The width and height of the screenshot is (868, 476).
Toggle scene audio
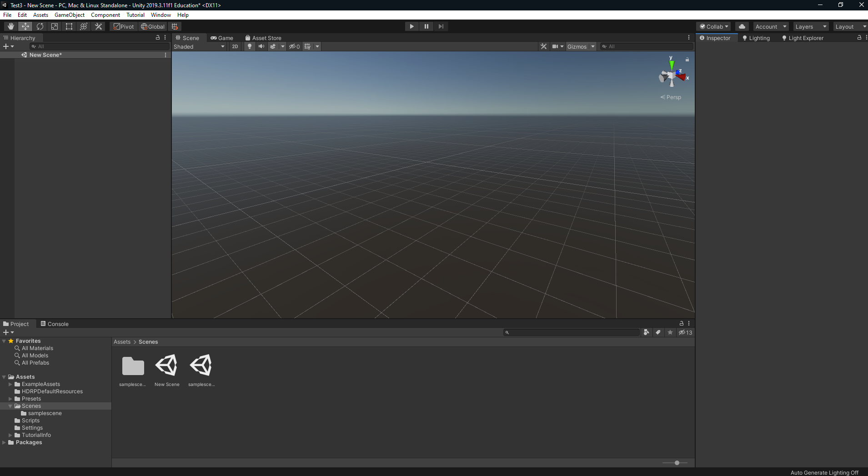coord(261,46)
